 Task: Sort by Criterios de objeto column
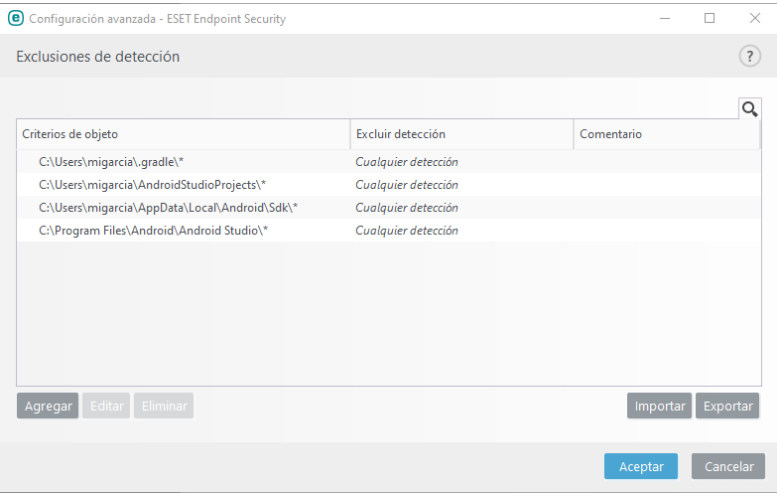[183, 134]
